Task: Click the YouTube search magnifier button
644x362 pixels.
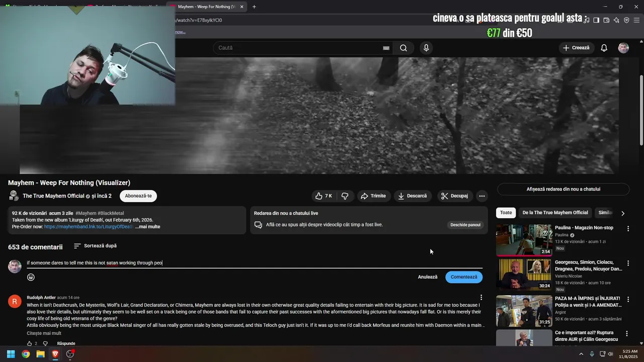Action: click(404, 48)
